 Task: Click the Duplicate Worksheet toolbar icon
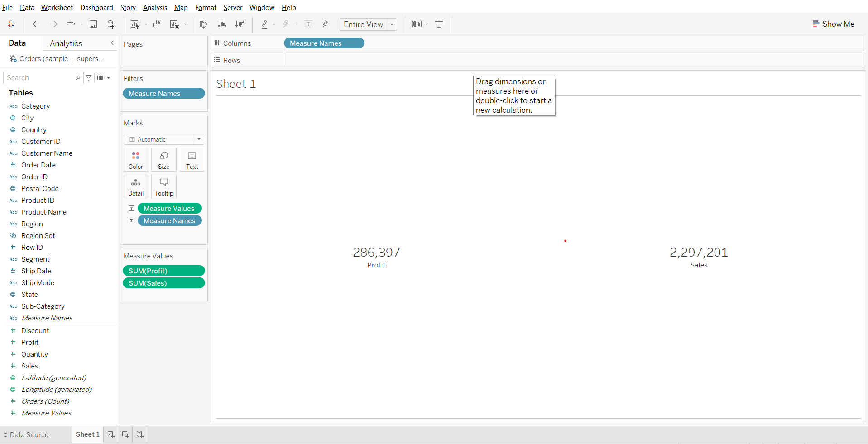(157, 24)
